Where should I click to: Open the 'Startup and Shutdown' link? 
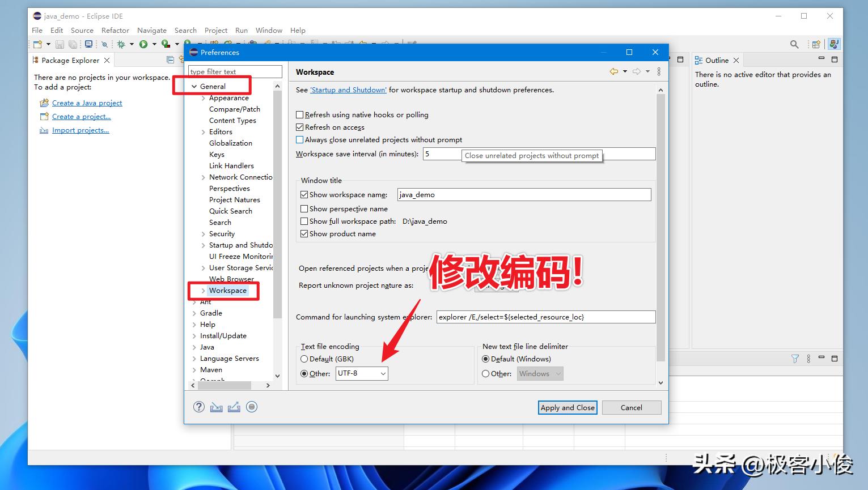[348, 90]
